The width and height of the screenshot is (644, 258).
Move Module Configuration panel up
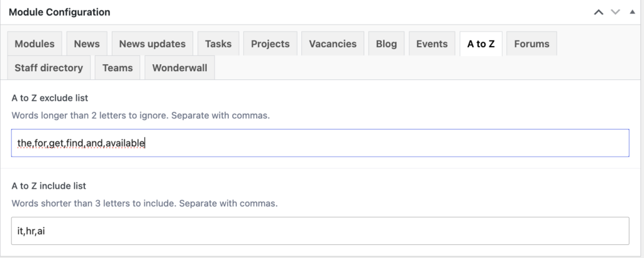point(599,12)
